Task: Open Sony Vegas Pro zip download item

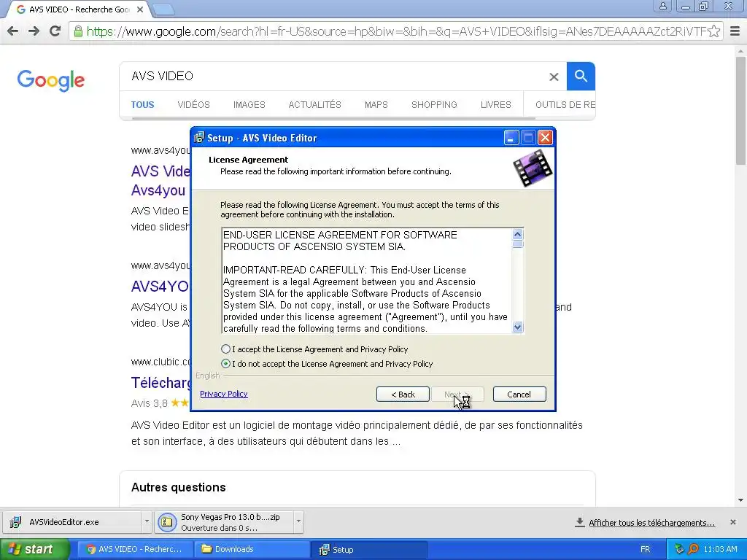Action: [224, 522]
